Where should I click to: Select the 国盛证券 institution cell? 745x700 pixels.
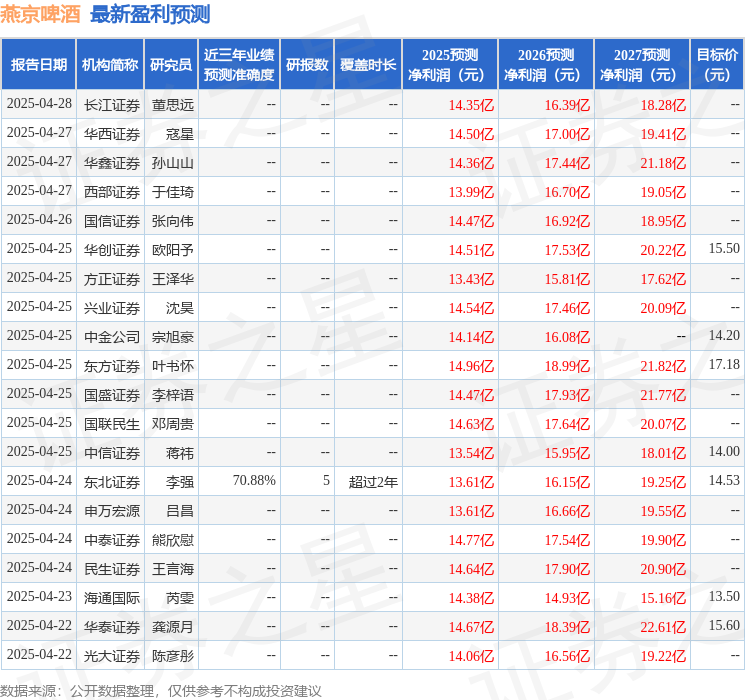(112, 395)
